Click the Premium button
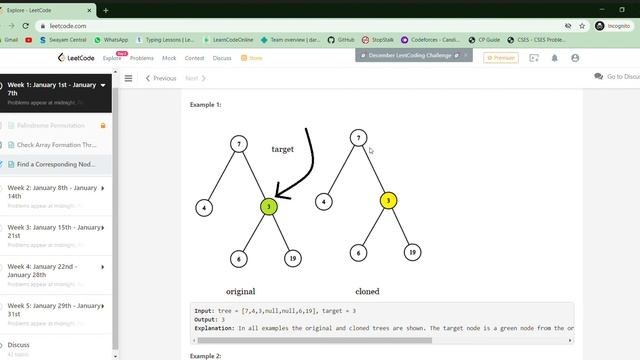The image size is (640, 360). pyautogui.click(x=501, y=58)
